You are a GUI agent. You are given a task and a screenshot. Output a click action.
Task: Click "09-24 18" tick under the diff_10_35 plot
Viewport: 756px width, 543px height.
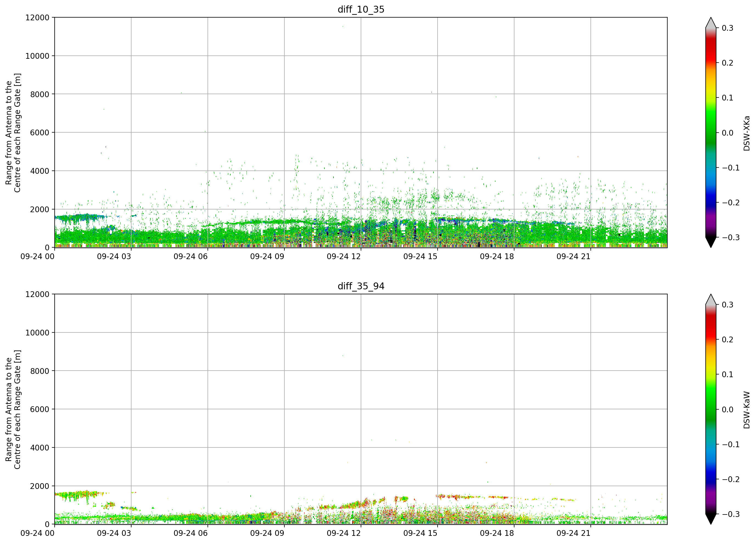click(497, 256)
